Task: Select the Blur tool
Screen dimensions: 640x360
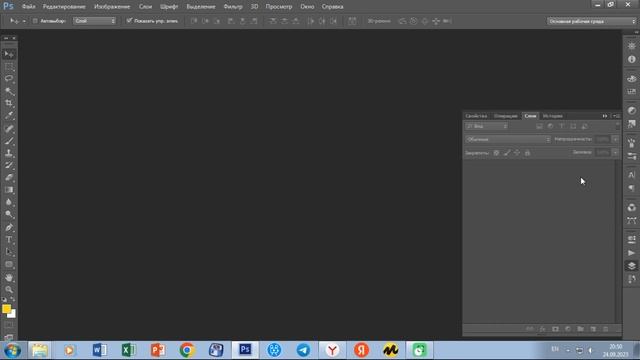Action: (x=9, y=202)
